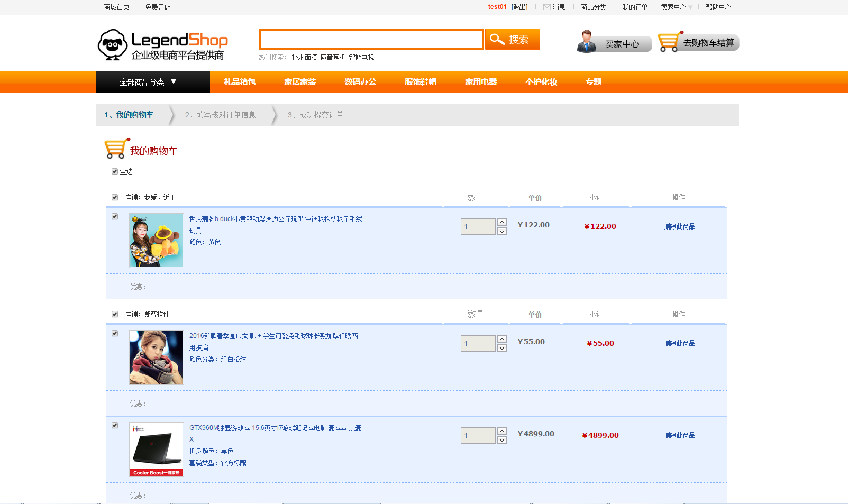Click the shopping cart checkout icon
Screen dimensions: 848x504
[669, 42]
